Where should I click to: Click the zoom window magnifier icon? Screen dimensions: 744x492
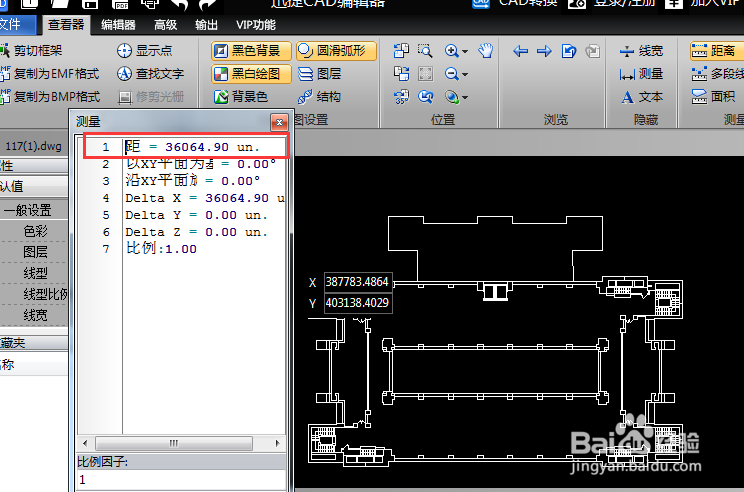coord(425,50)
